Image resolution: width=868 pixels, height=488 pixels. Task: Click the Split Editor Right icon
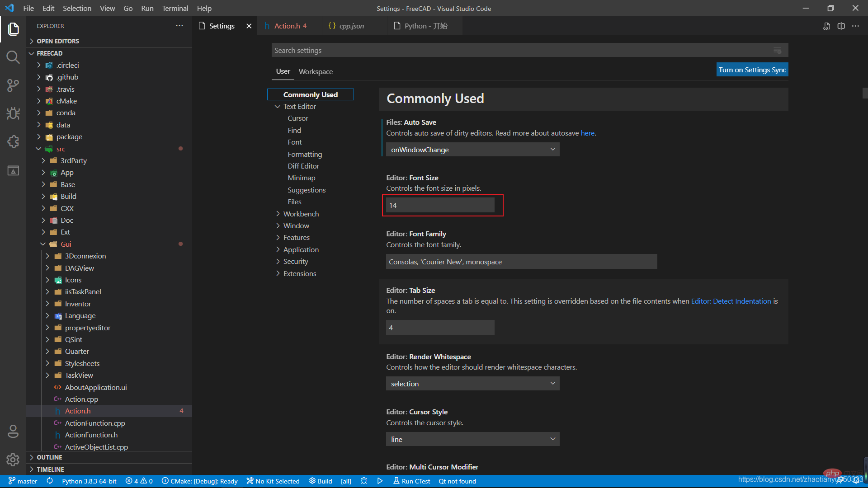(x=841, y=26)
